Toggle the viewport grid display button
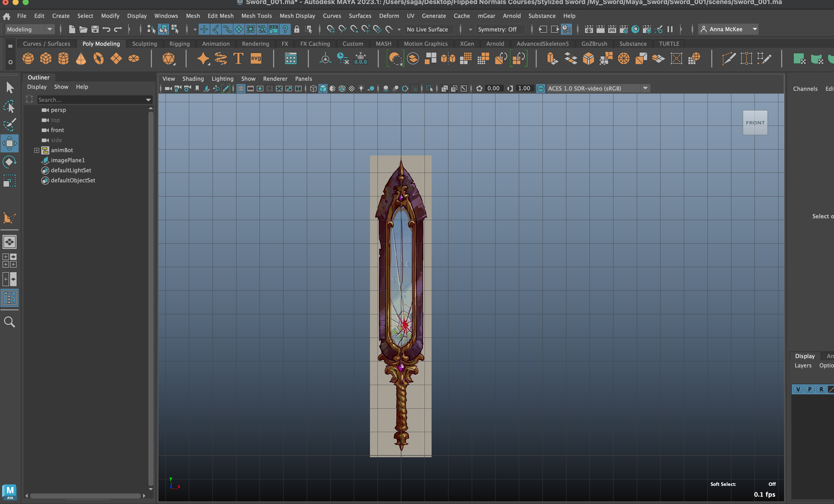 [x=241, y=89]
